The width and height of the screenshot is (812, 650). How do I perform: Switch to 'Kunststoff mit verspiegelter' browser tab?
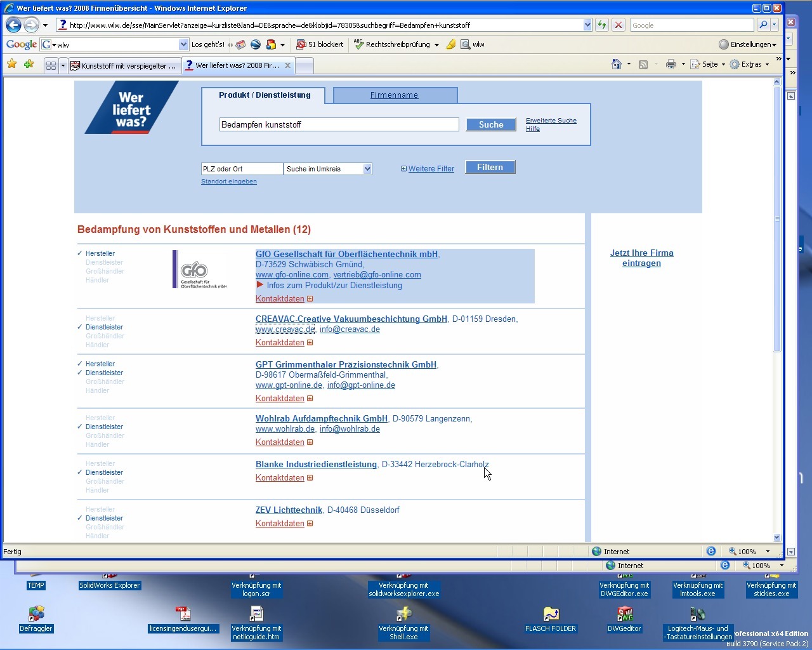point(124,65)
